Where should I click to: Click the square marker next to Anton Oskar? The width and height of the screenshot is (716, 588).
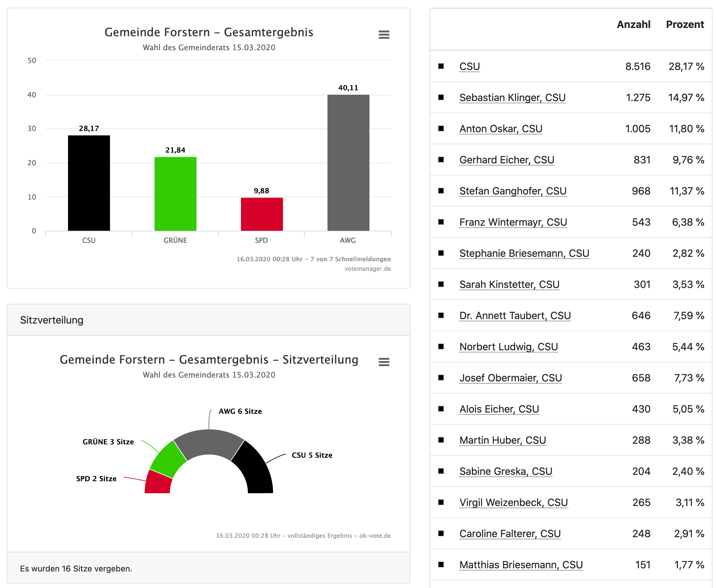[x=441, y=128]
